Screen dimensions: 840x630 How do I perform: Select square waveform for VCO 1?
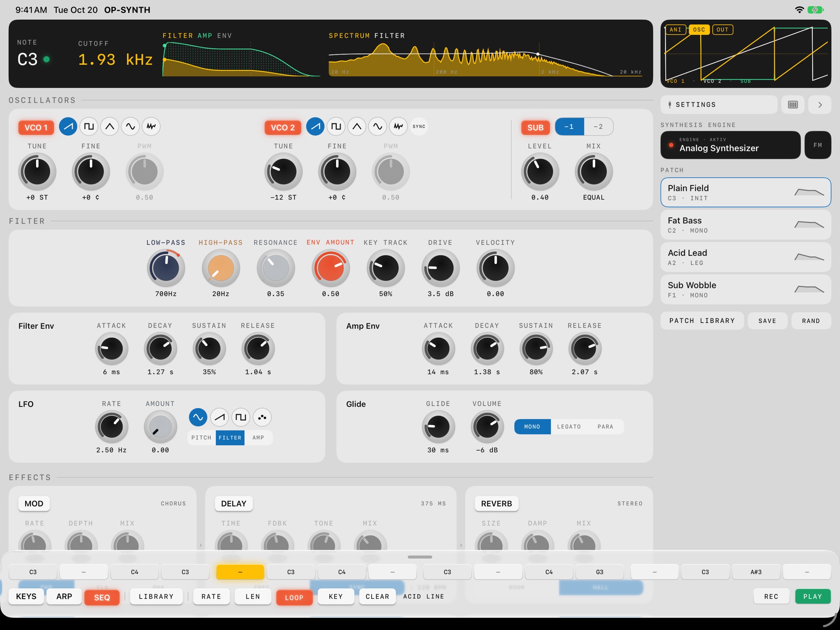coord(89,126)
